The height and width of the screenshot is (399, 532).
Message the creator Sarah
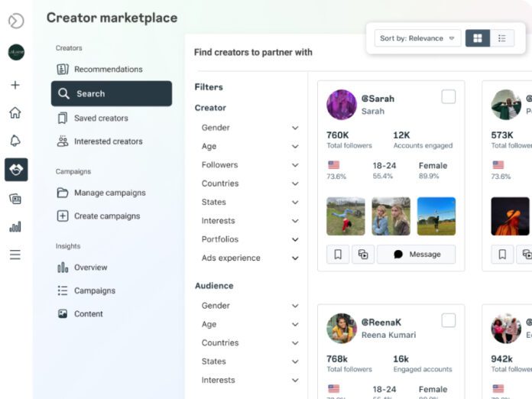tap(417, 255)
